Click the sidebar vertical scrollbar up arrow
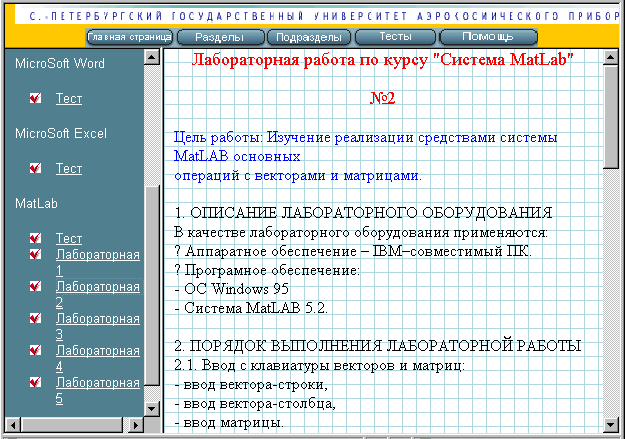 point(151,57)
